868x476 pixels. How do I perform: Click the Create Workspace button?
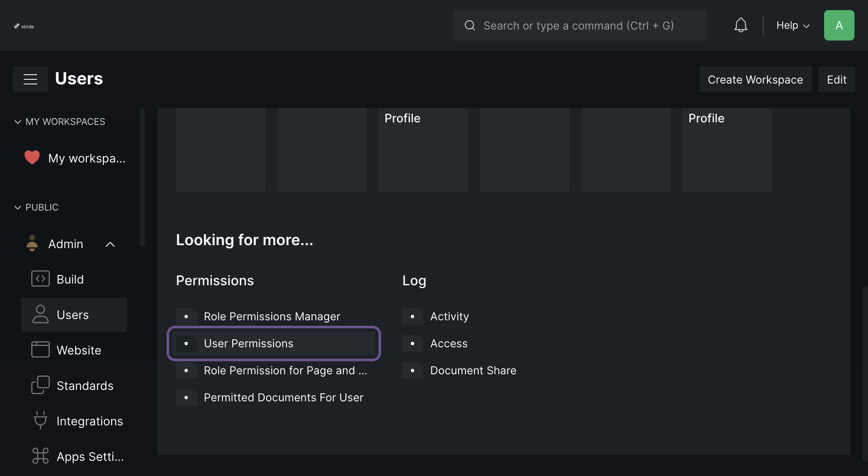755,79
